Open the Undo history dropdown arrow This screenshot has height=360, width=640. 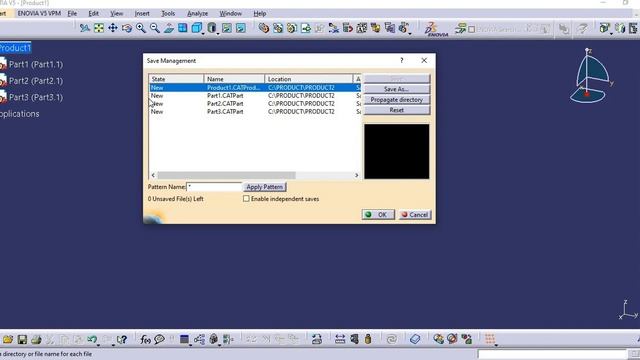[98, 345]
